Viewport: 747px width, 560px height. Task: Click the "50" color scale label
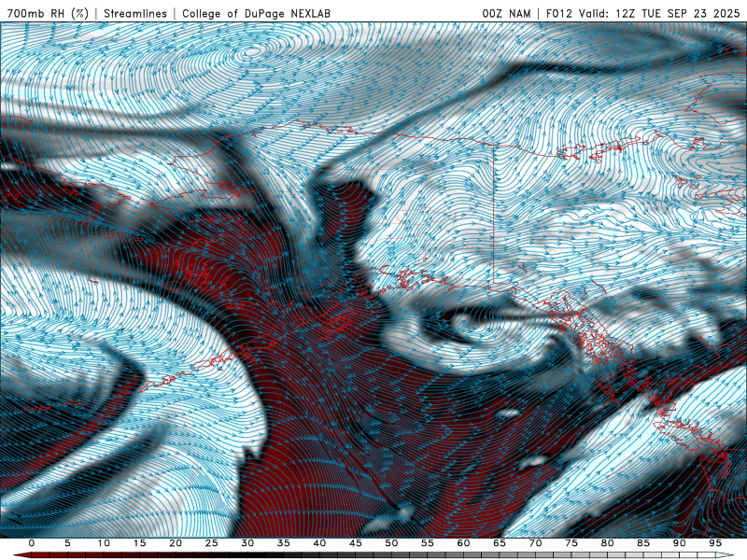(x=391, y=543)
